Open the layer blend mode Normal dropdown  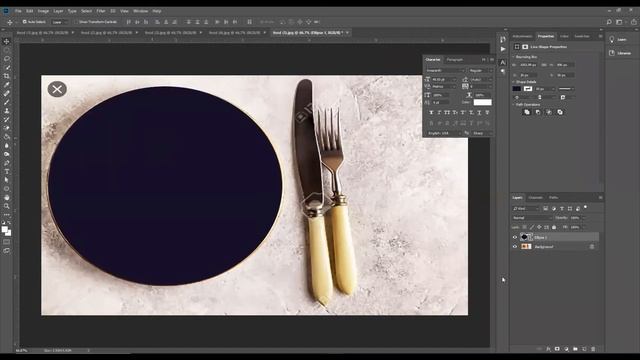(x=532, y=218)
